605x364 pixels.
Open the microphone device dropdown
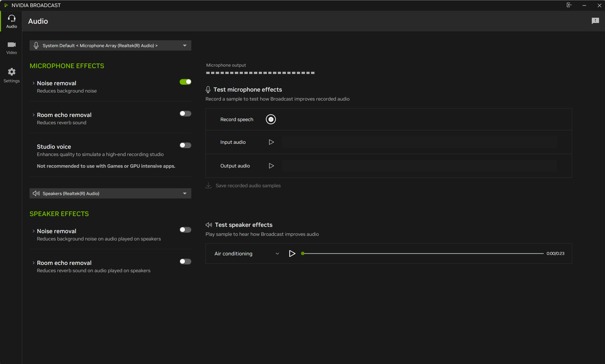110,45
